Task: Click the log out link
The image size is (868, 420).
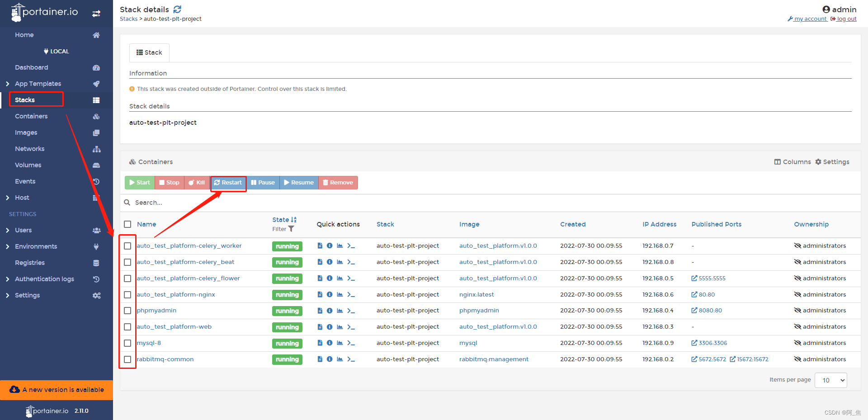Action: click(844, 19)
